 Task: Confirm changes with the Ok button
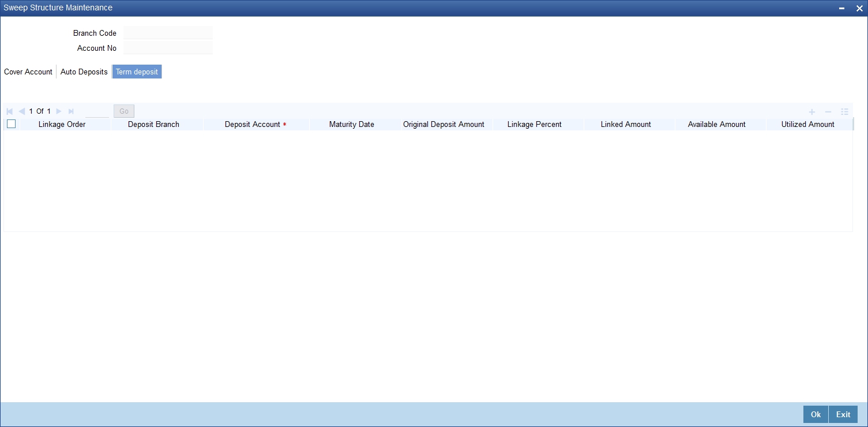point(815,414)
